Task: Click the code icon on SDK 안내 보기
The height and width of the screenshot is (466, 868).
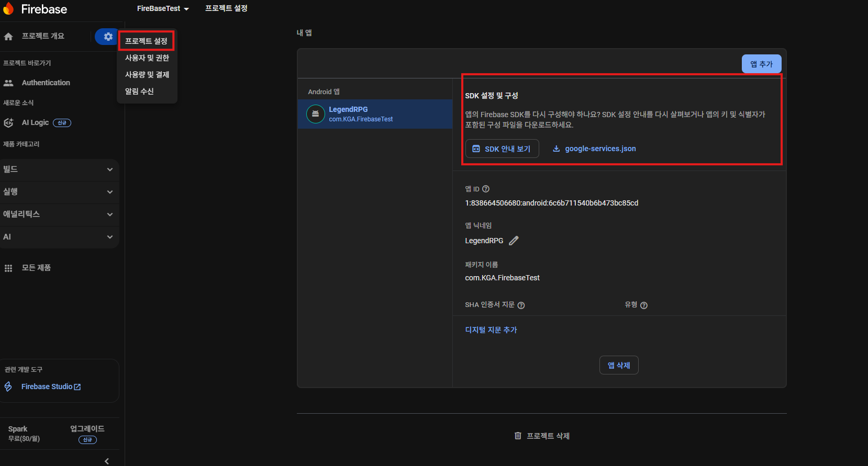Action: click(x=476, y=149)
